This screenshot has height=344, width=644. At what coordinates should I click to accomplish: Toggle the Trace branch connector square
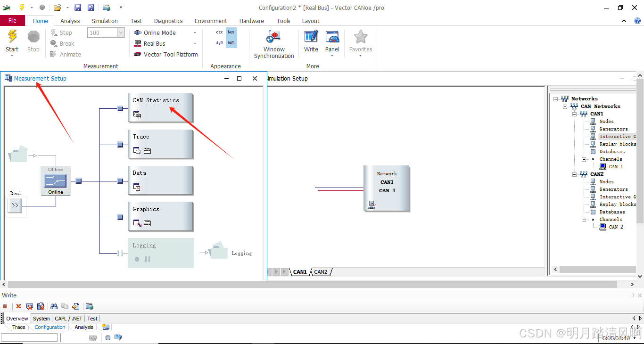point(120,145)
